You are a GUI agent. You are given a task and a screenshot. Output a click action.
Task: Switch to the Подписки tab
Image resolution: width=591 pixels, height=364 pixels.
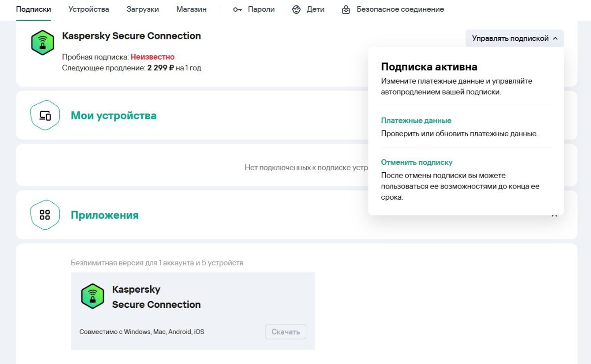[x=33, y=9]
